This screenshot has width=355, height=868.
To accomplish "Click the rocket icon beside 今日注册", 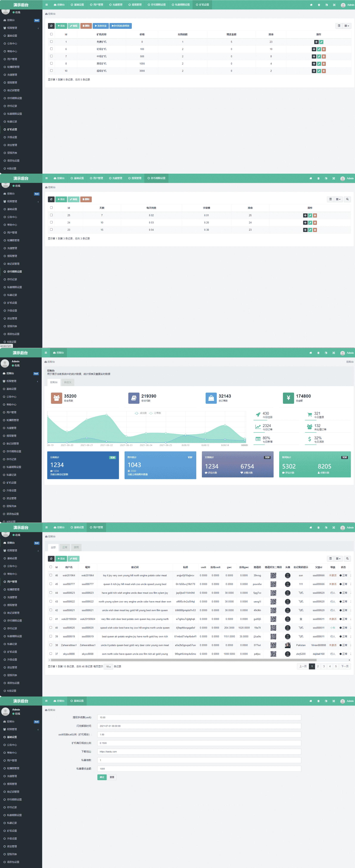I will tap(258, 415).
